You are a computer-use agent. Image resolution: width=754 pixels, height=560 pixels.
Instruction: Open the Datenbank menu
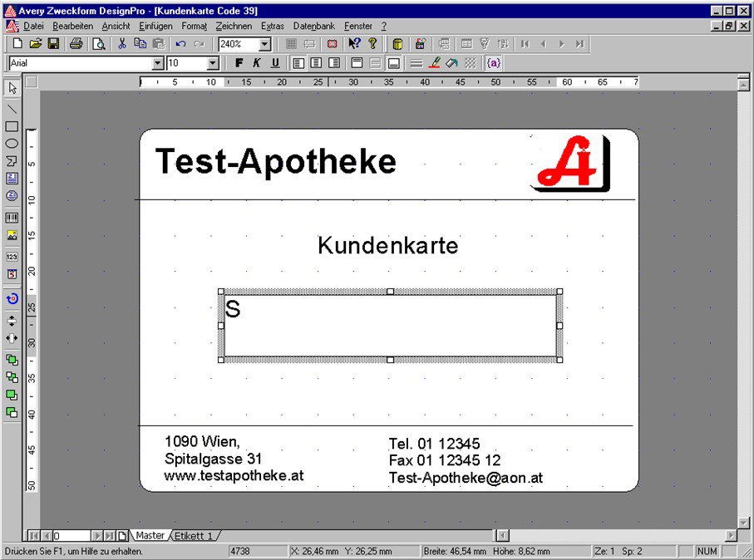(x=313, y=26)
